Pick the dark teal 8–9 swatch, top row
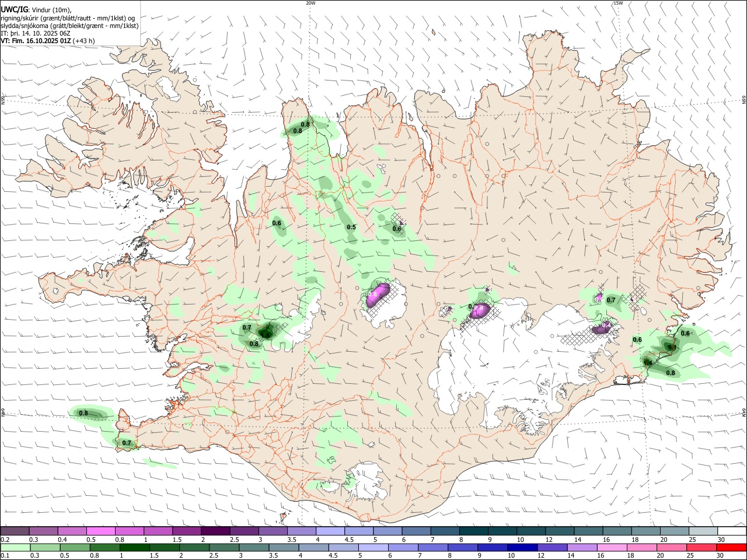The height and width of the screenshot is (560, 747). (x=473, y=531)
